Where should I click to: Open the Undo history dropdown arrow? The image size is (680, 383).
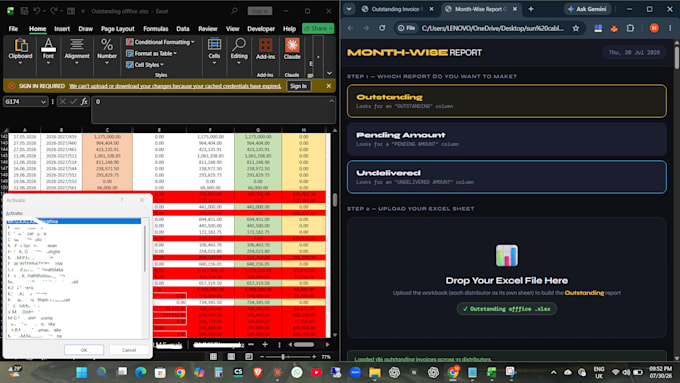(45, 11)
